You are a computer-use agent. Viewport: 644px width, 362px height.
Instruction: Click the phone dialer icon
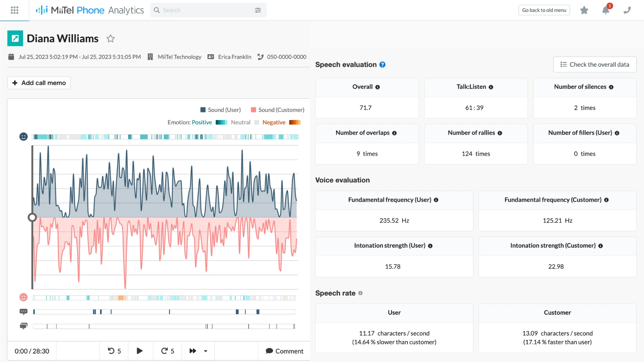627,10
